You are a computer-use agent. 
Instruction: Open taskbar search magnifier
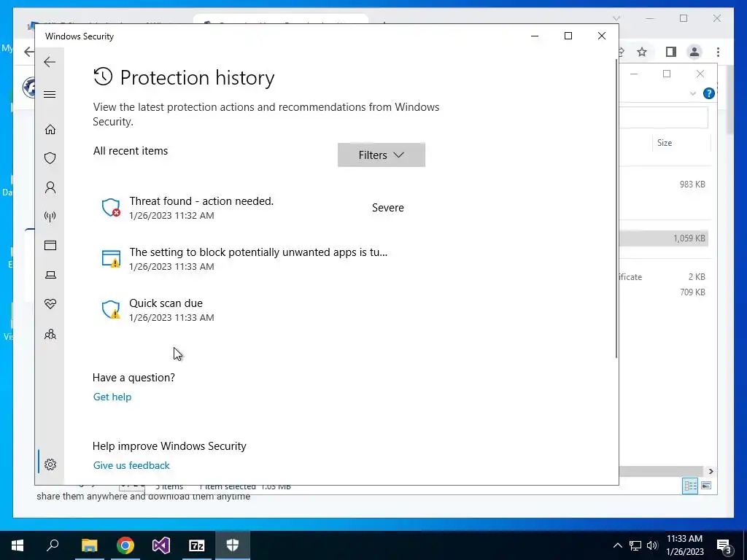53,545
